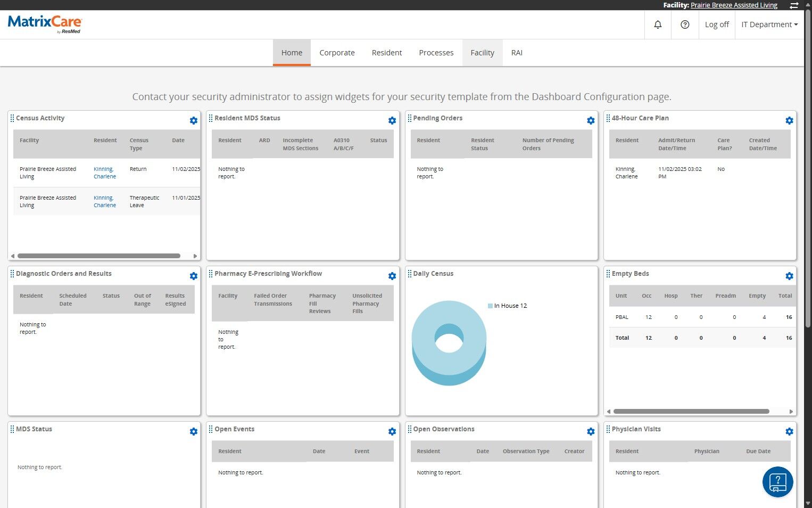The height and width of the screenshot is (508, 812).
Task: Grab the Daily Census drag handle
Action: tap(410, 274)
